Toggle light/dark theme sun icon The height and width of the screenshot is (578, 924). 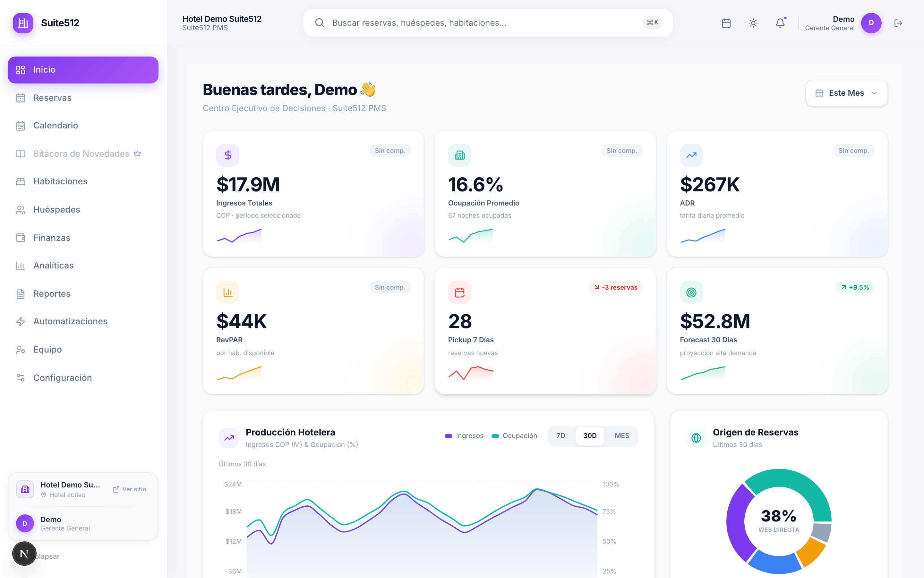tap(753, 23)
